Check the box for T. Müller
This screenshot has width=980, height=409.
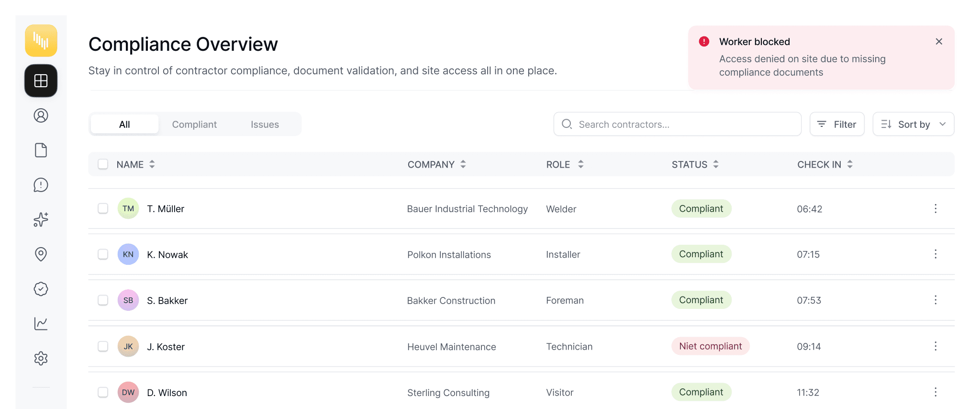point(103,208)
